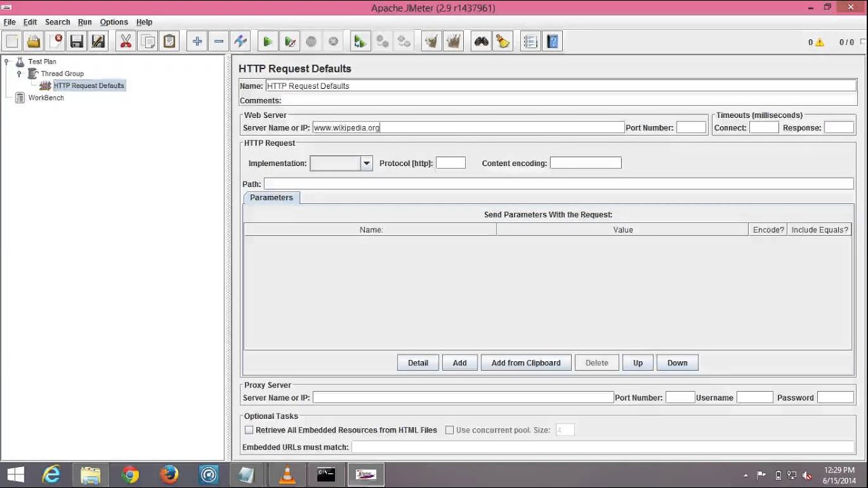Viewport: 868px width, 488px height.
Task: Enable Retrieve All Embedded Resources checkbox
Action: pos(249,430)
